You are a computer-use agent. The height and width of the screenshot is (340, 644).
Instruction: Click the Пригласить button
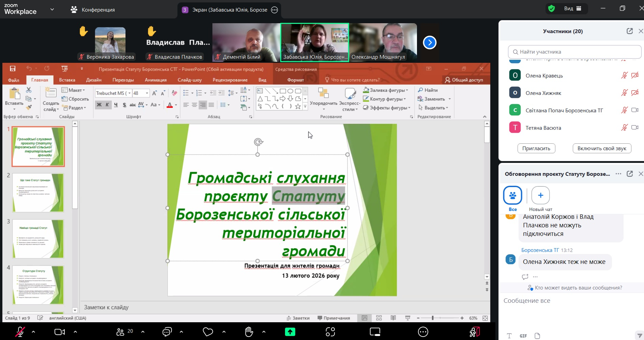[x=536, y=148]
